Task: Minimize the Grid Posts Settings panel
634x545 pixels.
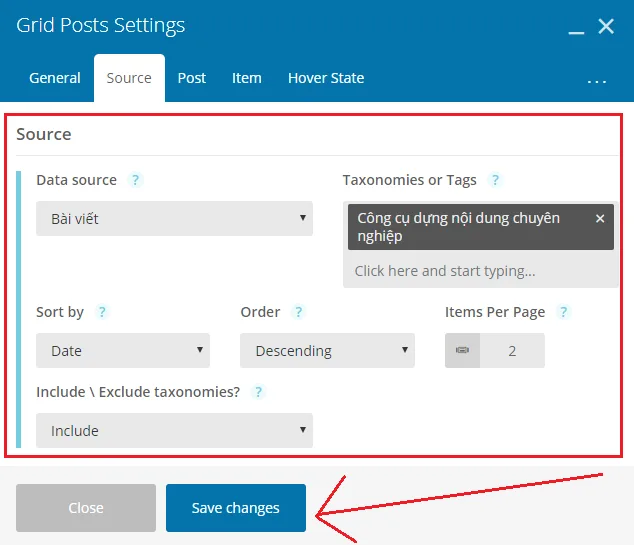Action: [x=576, y=32]
